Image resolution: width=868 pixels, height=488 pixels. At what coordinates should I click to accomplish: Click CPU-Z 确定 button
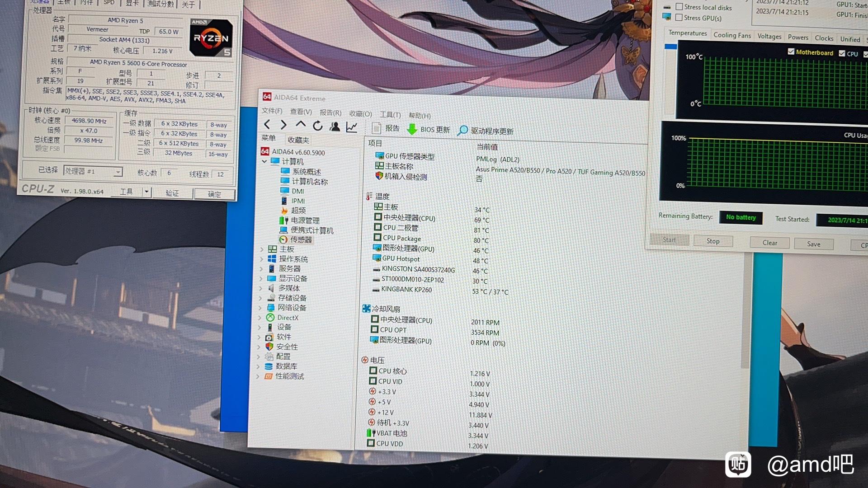pos(214,195)
